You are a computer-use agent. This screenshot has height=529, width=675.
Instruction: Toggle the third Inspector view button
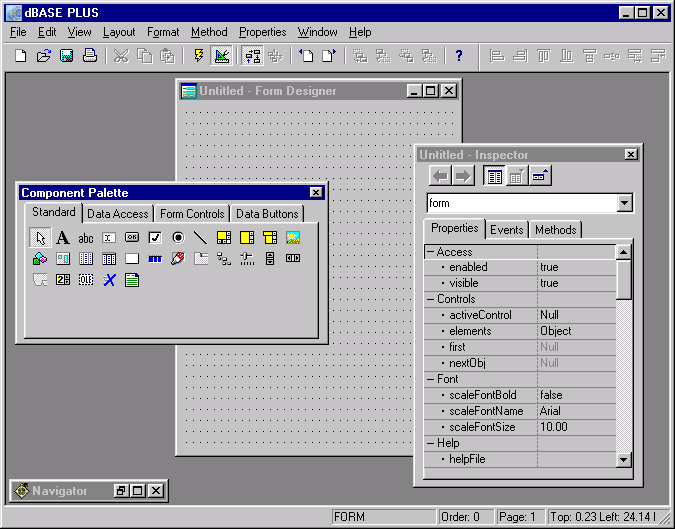coord(540,176)
